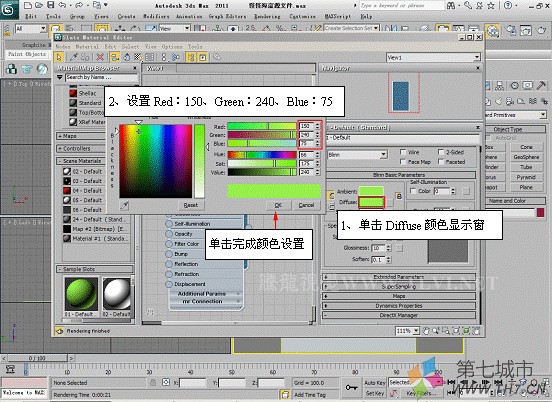Image resolution: width=552 pixels, height=402 pixels.
Task: Enable the Faceted checkbox
Action: [441, 162]
